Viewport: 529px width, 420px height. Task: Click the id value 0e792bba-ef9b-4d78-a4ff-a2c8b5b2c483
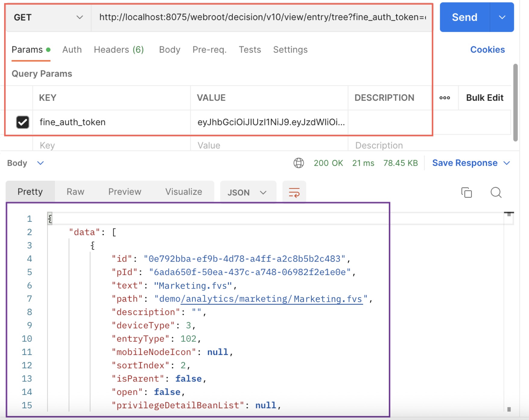coord(245,259)
